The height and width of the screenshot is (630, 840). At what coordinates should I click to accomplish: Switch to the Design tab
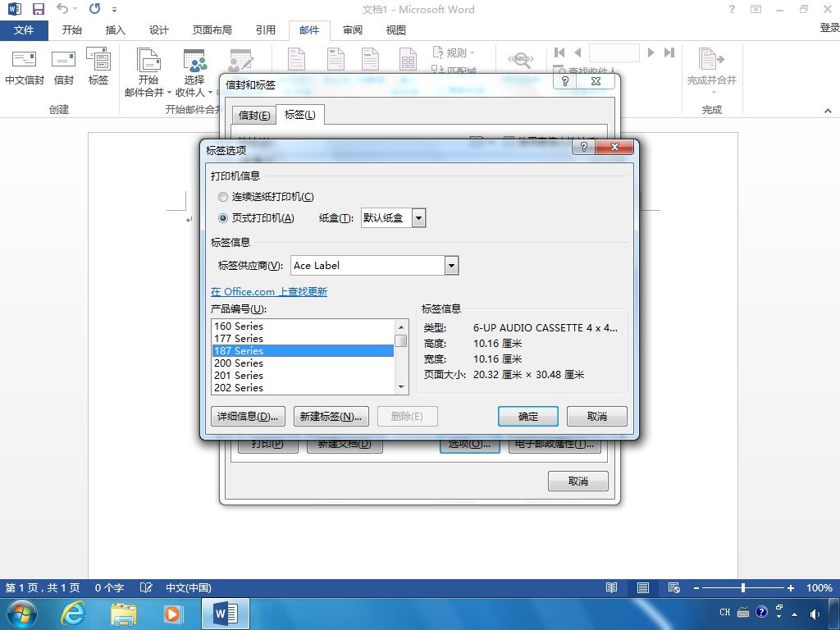[x=158, y=30]
